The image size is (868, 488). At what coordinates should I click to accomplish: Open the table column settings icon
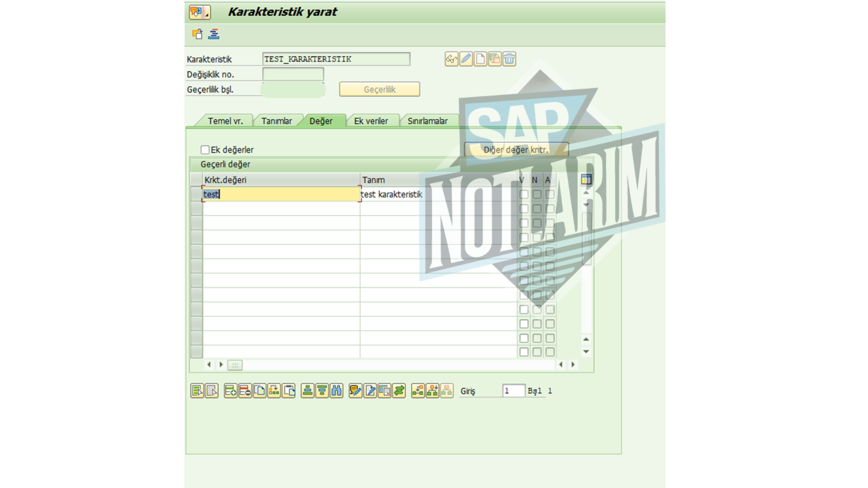click(586, 179)
